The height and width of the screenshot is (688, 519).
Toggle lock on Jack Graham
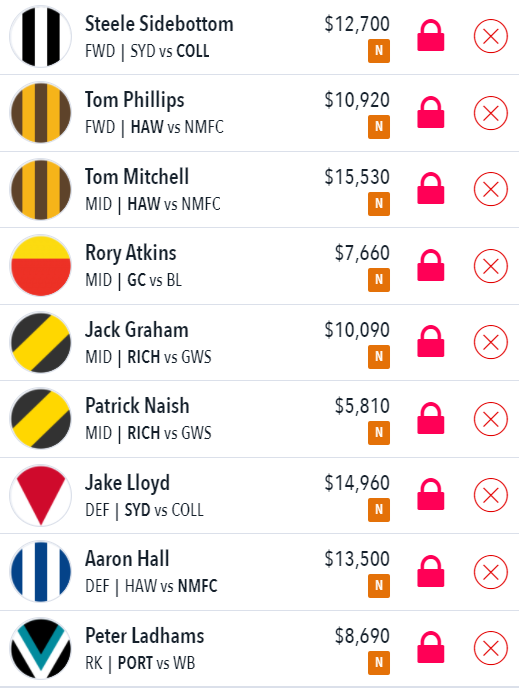(430, 341)
